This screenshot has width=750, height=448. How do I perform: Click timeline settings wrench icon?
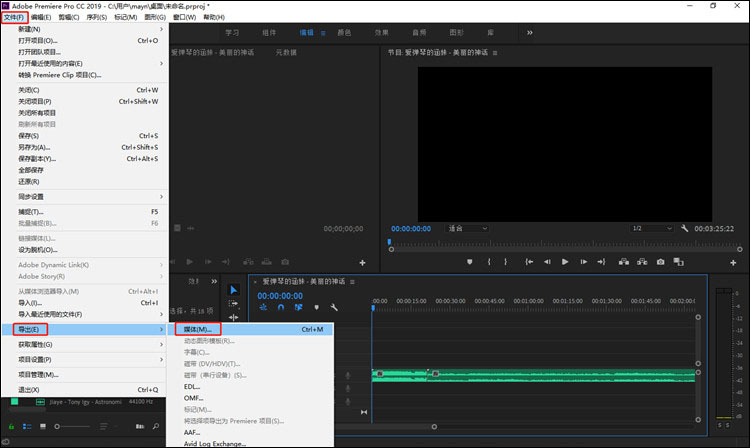point(334,307)
